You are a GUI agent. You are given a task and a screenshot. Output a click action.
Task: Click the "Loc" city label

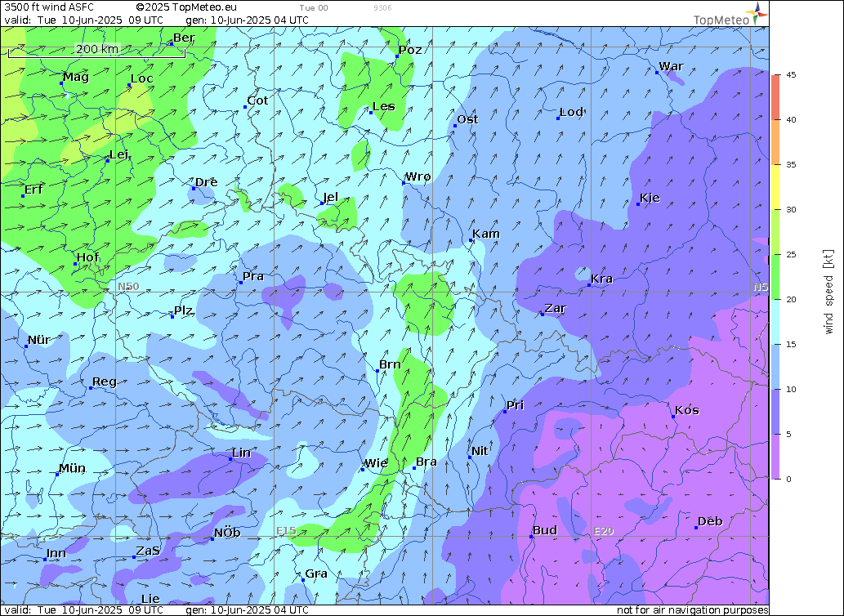point(142,78)
